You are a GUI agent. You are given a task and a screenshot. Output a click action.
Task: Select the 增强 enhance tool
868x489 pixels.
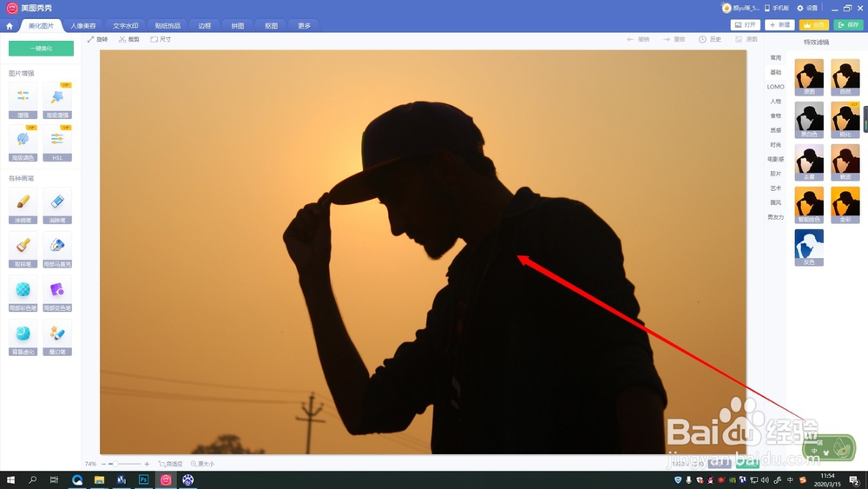coord(23,100)
